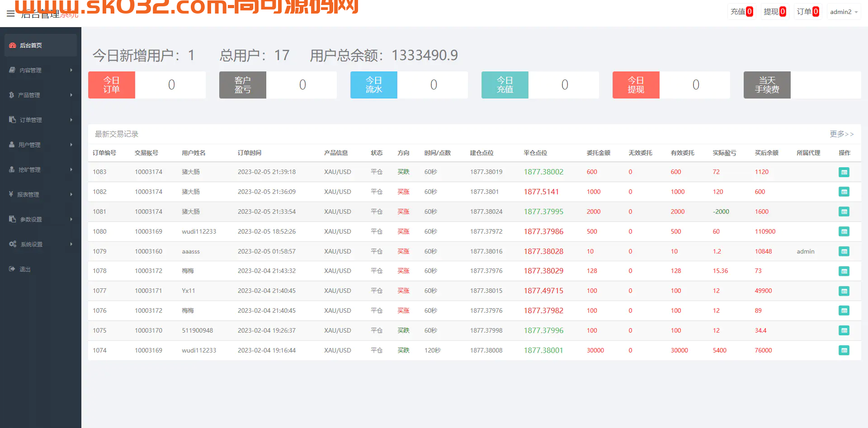Click the 内容管理 sidebar icon
The width and height of the screenshot is (868, 428).
click(x=12, y=70)
